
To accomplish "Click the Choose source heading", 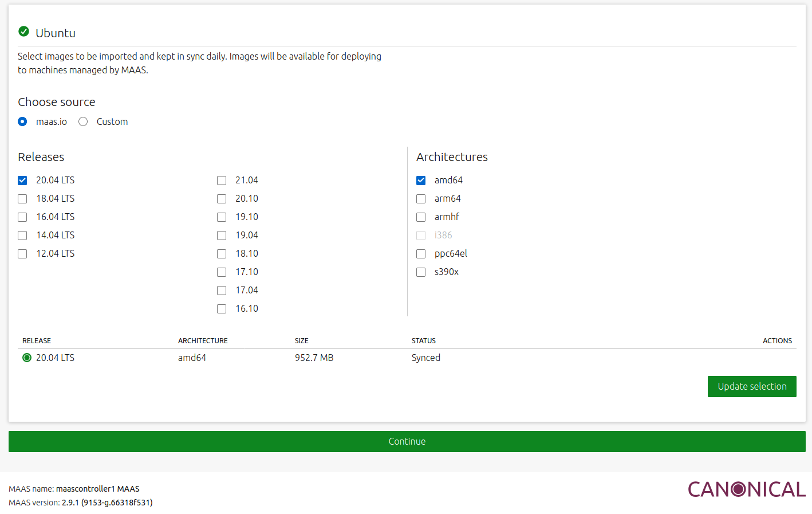I will pos(57,102).
